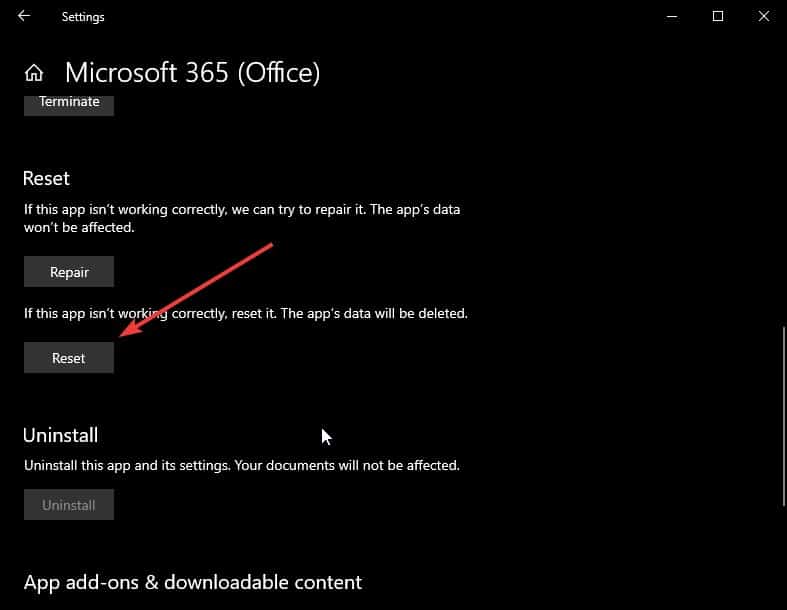Image resolution: width=787 pixels, height=610 pixels.
Task: Click text 'reset it. The app's data will be deleted'
Action: click(x=349, y=313)
